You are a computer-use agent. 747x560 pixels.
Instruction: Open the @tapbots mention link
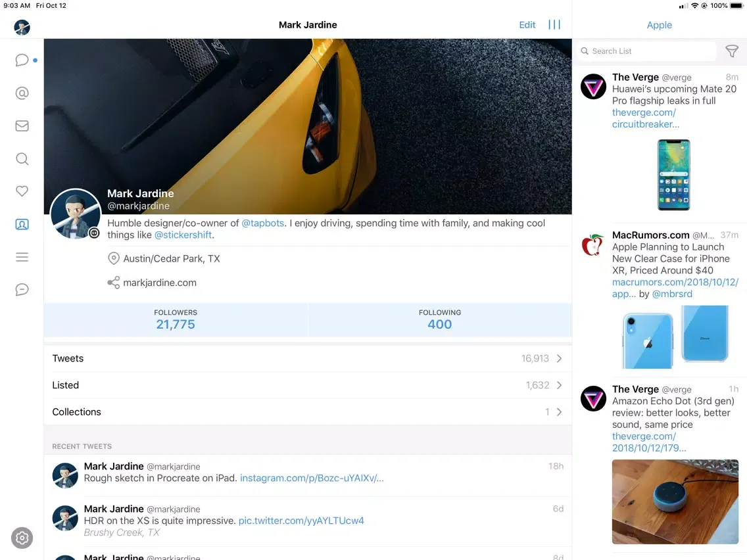262,223
